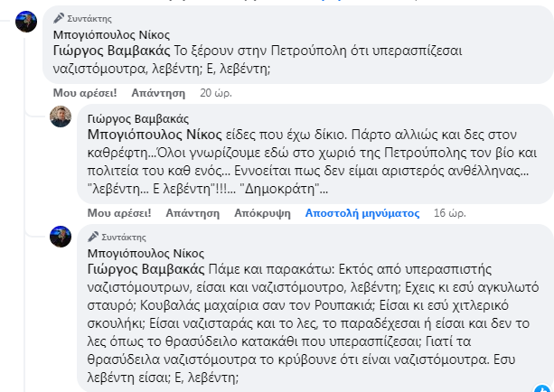Open like reaction icon on bottom comment
This screenshot has width=554, height=392.
click(x=542, y=388)
